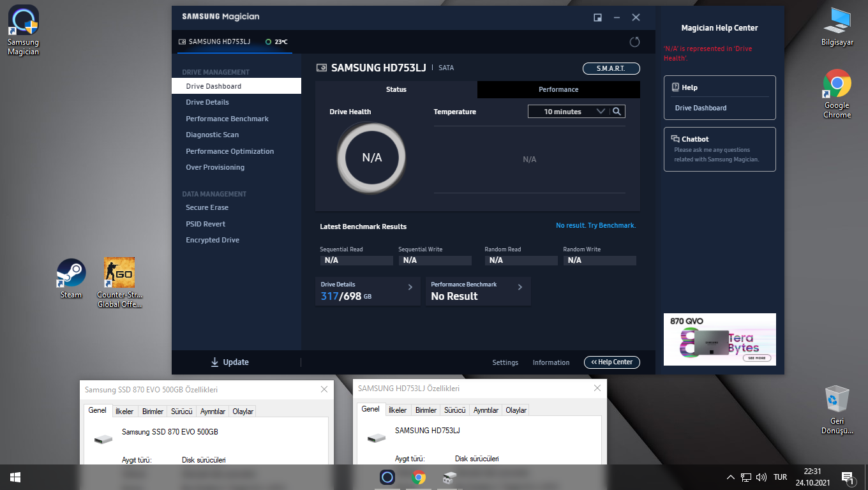Click the Windows Start button
The width and height of the screenshot is (868, 490).
(x=15, y=477)
